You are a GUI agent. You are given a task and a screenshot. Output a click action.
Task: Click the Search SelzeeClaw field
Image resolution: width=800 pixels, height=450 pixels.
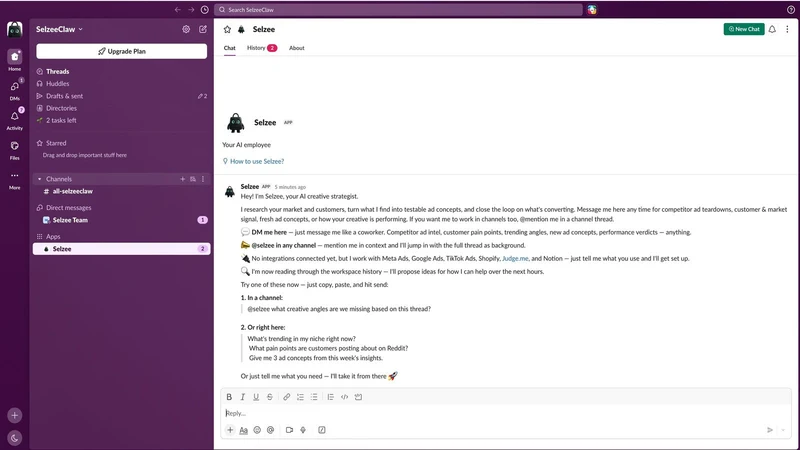click(398, 10)
